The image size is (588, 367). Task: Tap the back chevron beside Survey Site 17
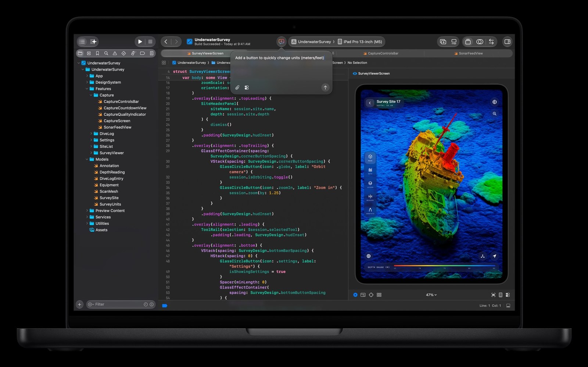[370, 103]
